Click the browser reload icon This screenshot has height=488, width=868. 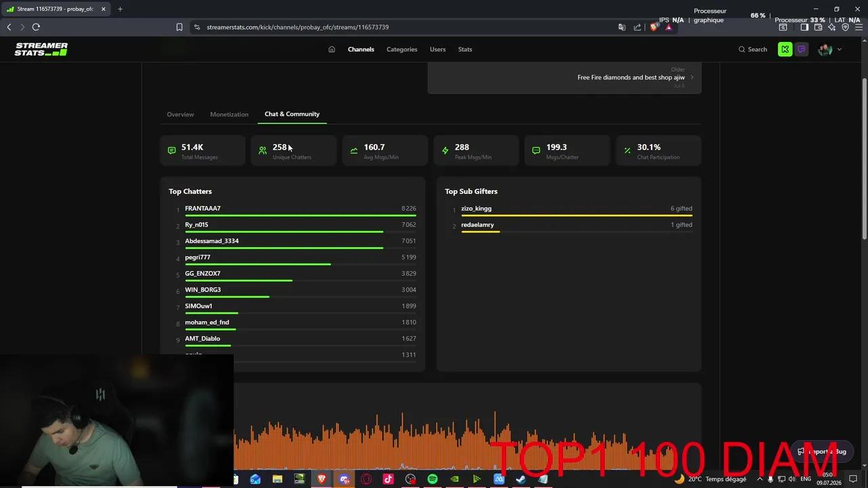coord(36,27)
